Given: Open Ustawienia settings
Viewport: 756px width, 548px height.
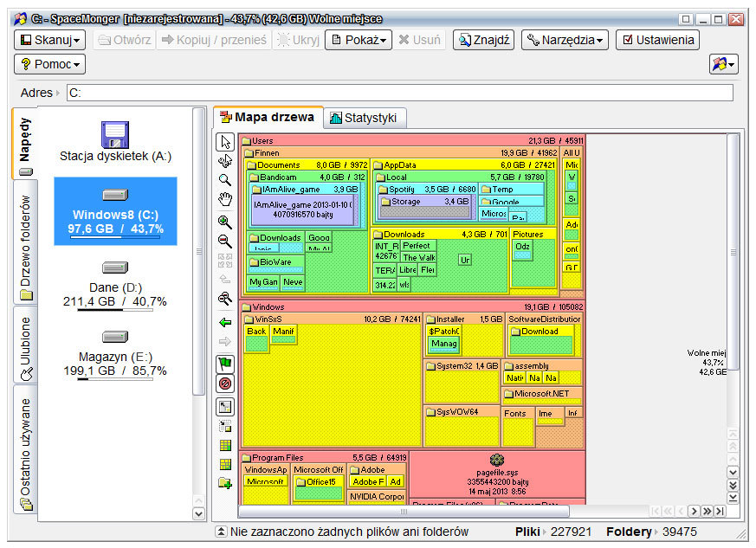Looking at the screenshot, I should tap(657, 40).
